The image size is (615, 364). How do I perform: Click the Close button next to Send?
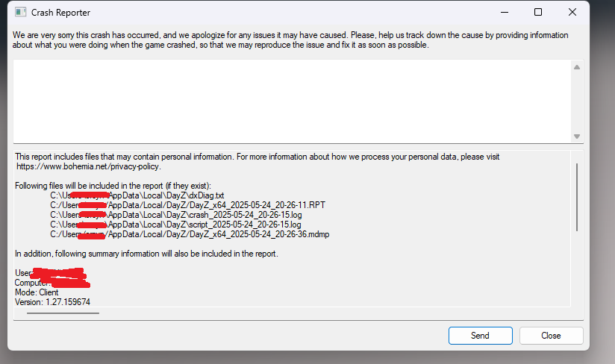(551, 336)
